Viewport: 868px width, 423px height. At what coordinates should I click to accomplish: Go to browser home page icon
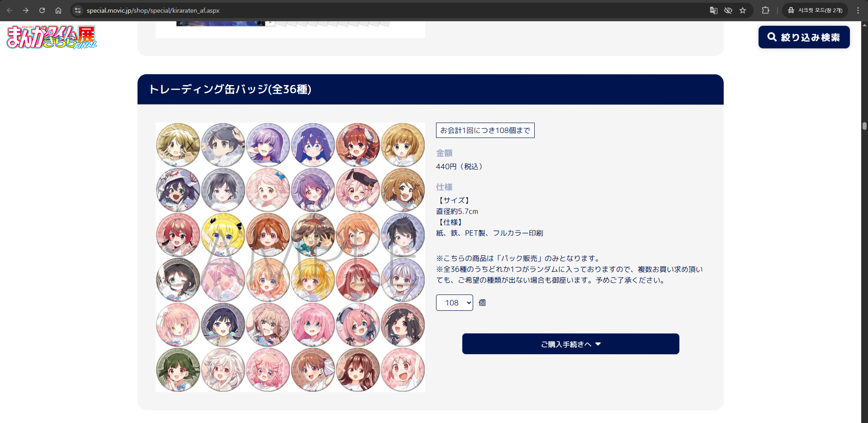[x=58, y=10]
